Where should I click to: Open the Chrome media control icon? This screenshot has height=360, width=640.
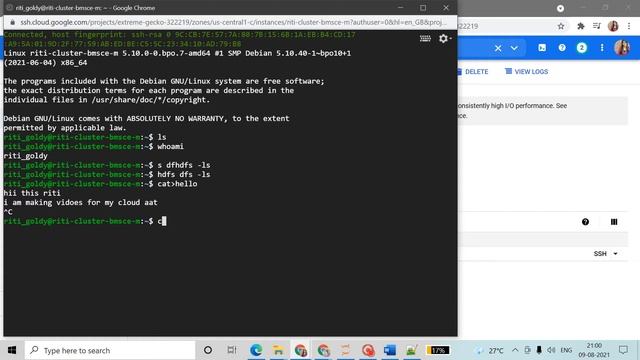click(597, 26)
